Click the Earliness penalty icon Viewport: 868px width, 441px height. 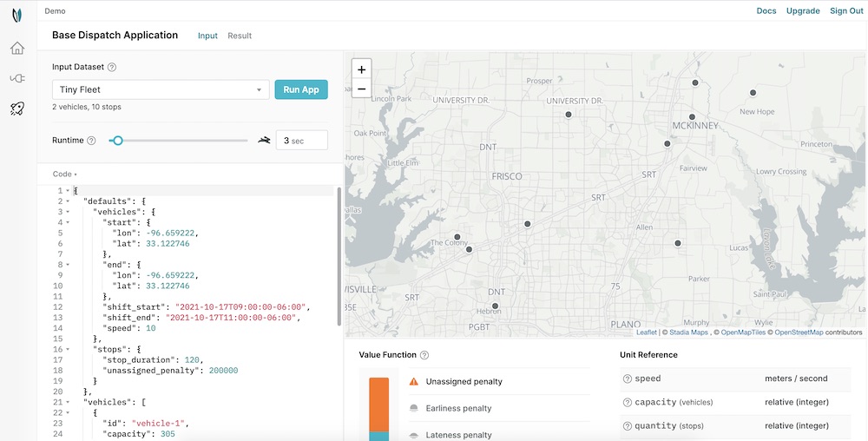point(413,408)
